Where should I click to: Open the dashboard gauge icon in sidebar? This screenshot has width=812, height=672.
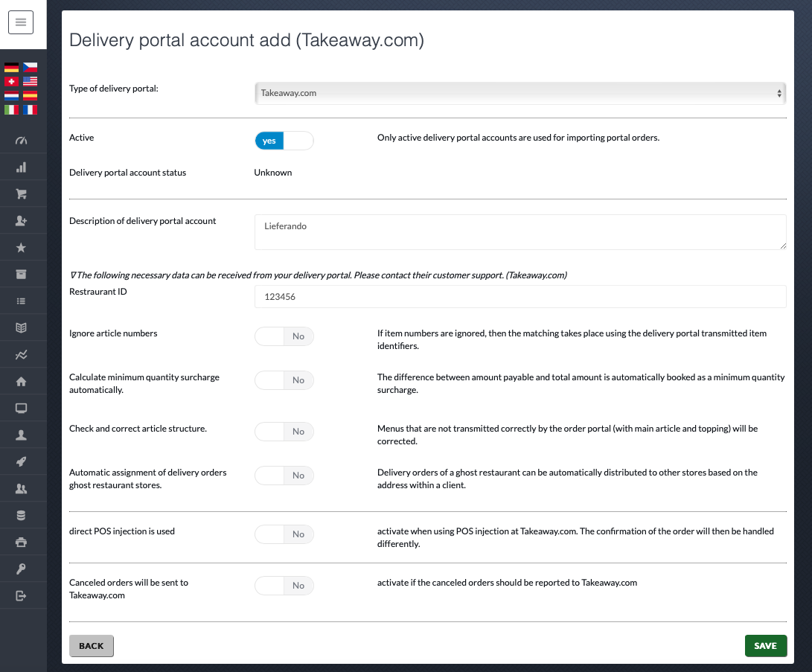(21, 140)
